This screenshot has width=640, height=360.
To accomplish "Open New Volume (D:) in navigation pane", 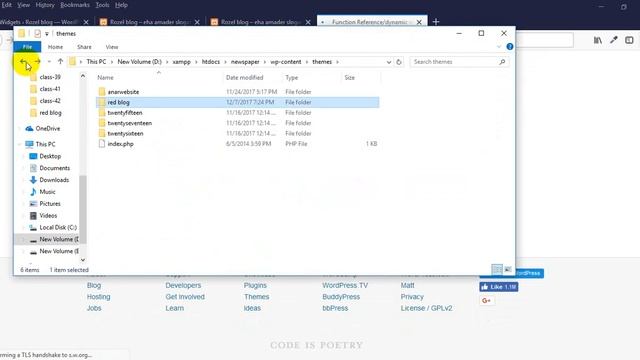I will (59, 239).
